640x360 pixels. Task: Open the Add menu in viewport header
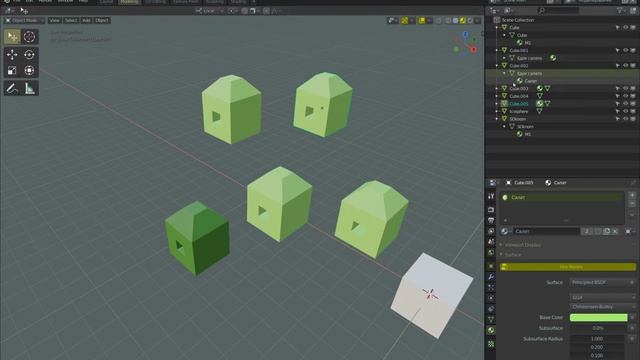pos(86,20)
